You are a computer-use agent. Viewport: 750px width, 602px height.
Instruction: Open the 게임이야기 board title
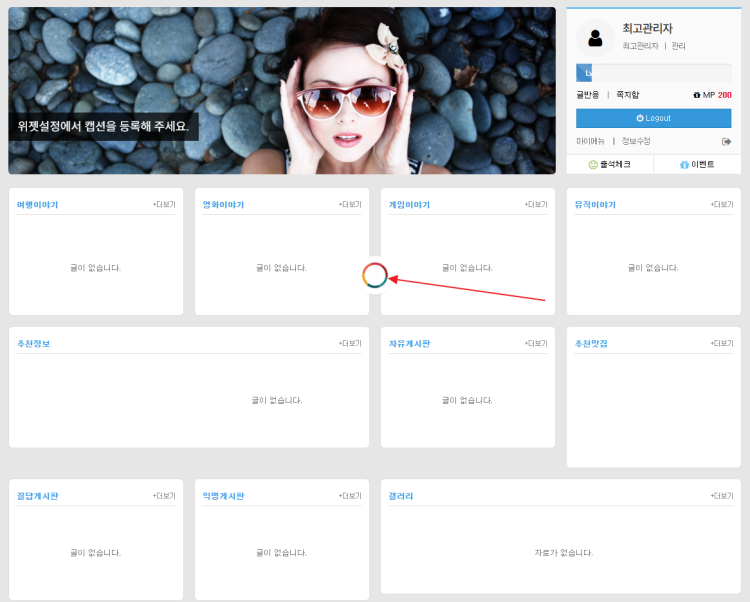409,205
